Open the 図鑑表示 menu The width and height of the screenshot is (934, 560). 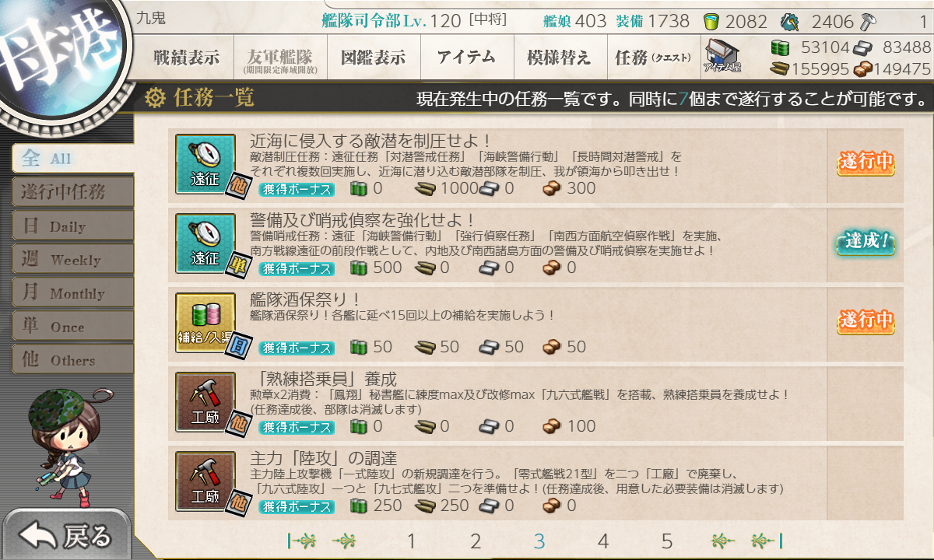click(x=374, y=58)
